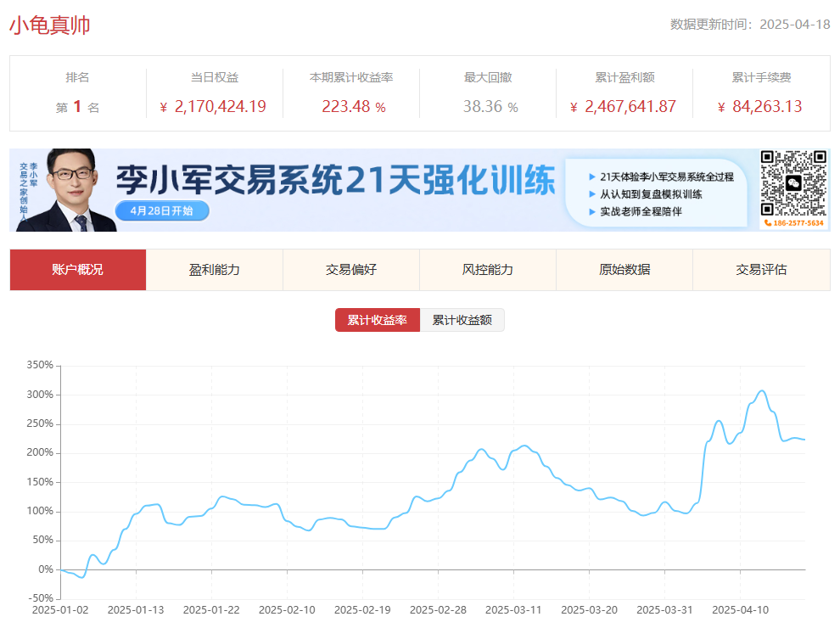Image resolution: width=840 pixels, height=628 pixels.
Task: Toggle chart to 累计收益率 view
Action: (x=378, y=320)
